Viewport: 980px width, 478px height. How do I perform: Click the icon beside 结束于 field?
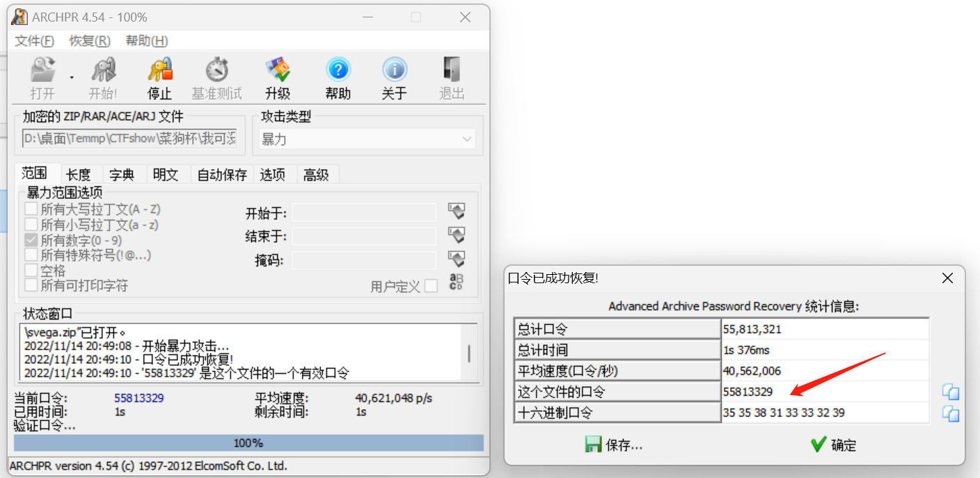point(457,234)
